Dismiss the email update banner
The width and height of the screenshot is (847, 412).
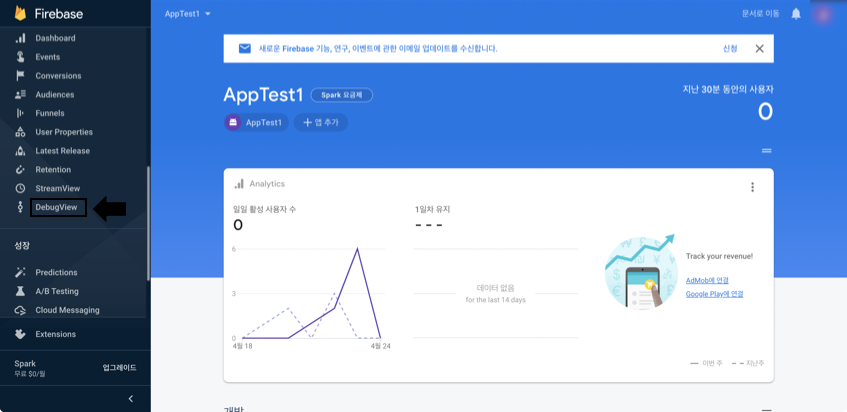coord(759,49)
